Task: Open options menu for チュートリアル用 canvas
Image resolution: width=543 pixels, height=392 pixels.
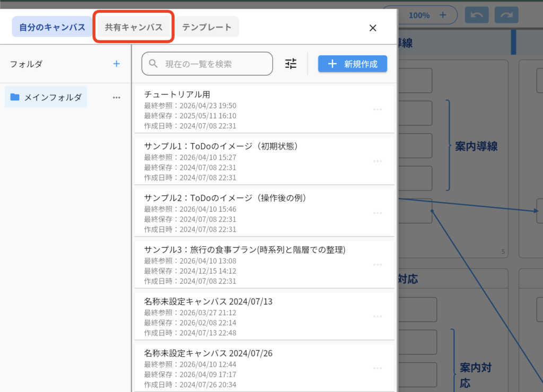Action: pyautogui.click(x=378, y=109)
